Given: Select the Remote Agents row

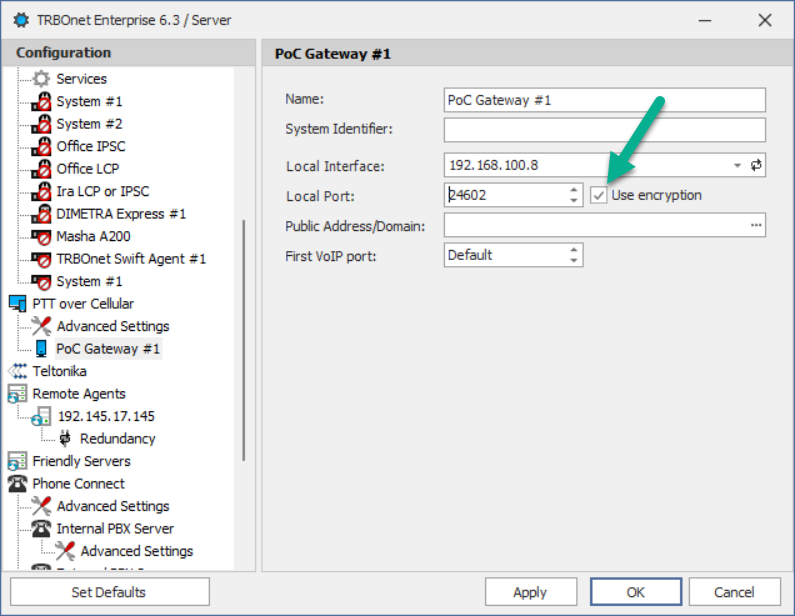Looking at the screenshot, I should (79, 394).
